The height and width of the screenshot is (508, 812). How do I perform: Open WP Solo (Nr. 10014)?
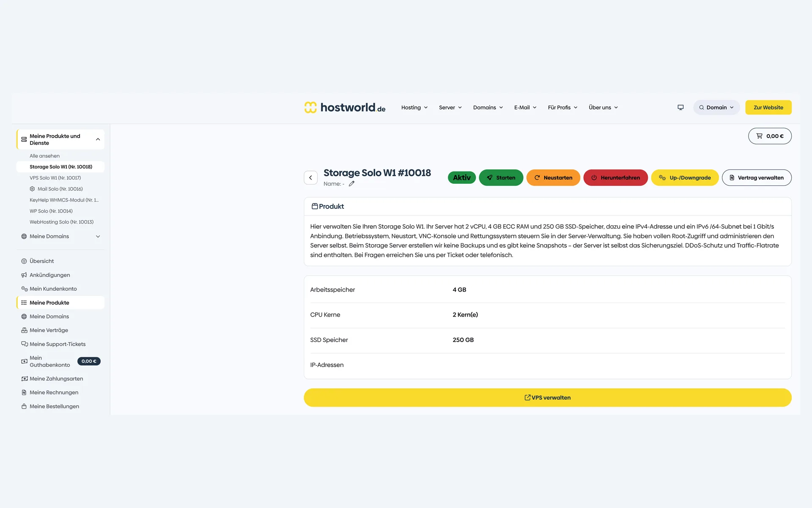click(51, 211)
